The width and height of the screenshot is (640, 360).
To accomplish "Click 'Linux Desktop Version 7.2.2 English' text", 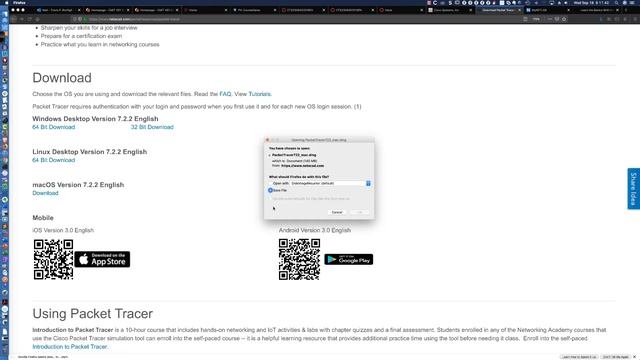I will click(89, 152).
